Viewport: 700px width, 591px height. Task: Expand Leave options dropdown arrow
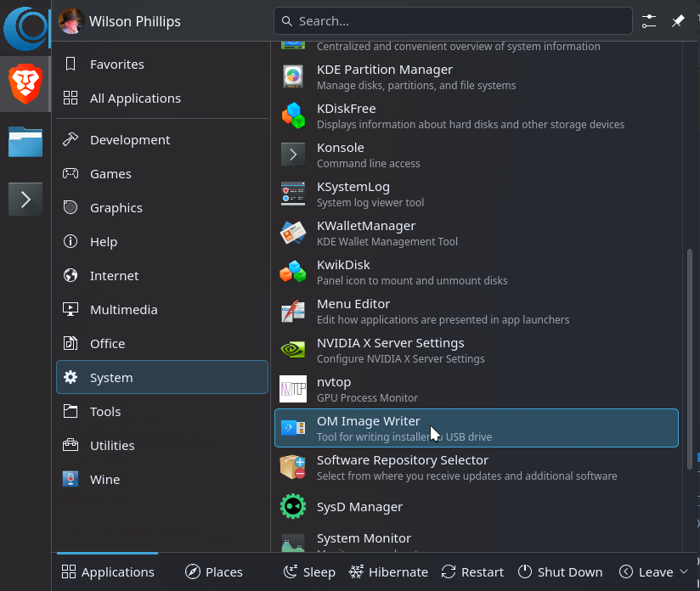[x=684, y=571]
